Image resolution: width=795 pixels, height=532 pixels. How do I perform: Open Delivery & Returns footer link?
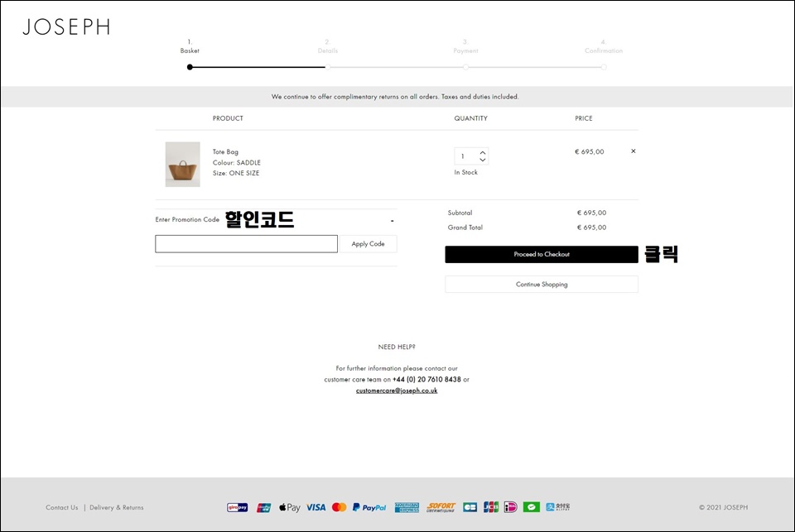pos(117,507)
